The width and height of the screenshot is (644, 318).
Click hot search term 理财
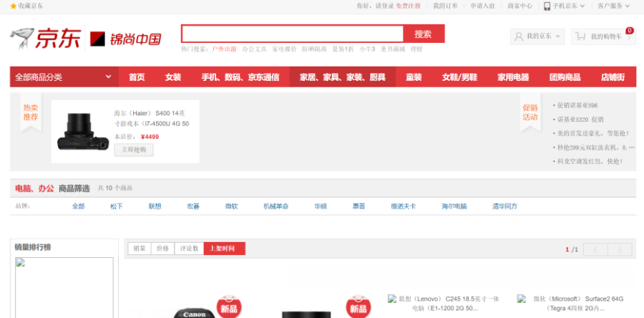pyautogui.click(x=416, y=49)
